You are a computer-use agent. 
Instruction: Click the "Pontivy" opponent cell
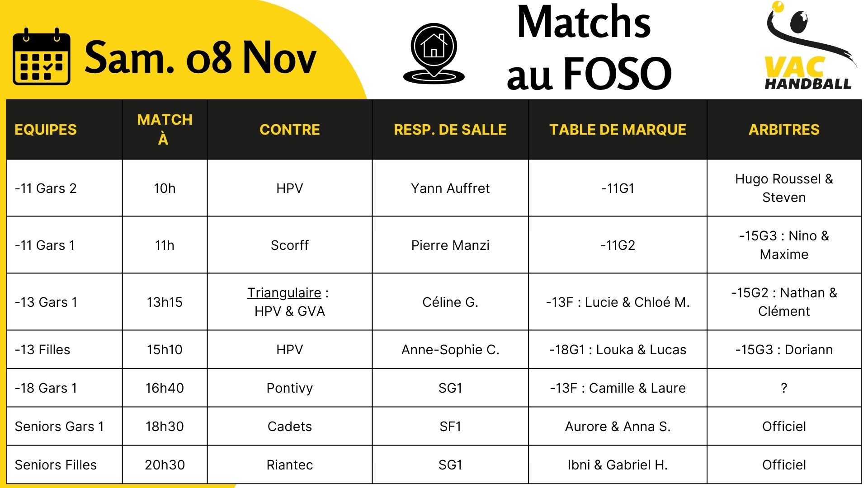[289, 388]
